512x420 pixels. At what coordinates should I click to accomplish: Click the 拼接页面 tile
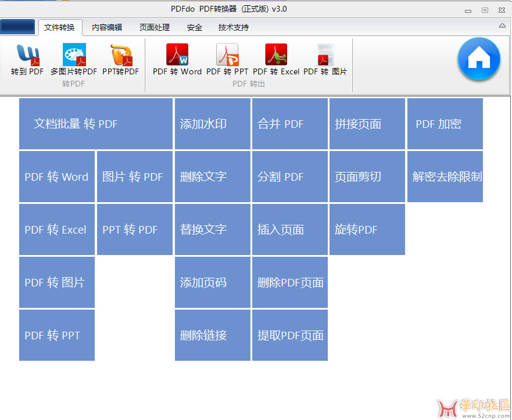pos(367,124)
